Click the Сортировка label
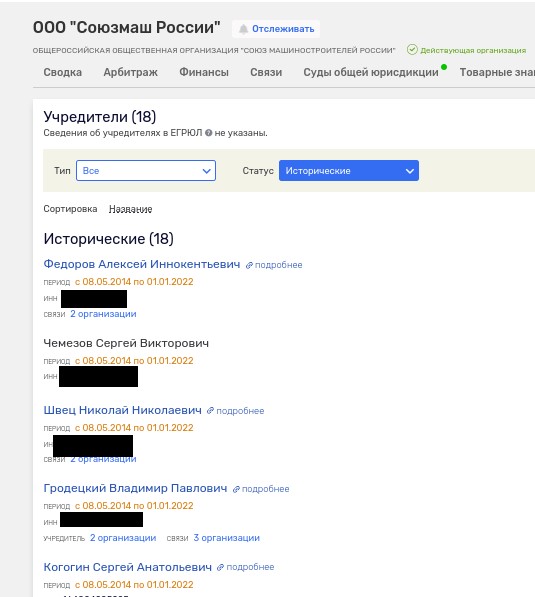 click(x=70, y=209)
